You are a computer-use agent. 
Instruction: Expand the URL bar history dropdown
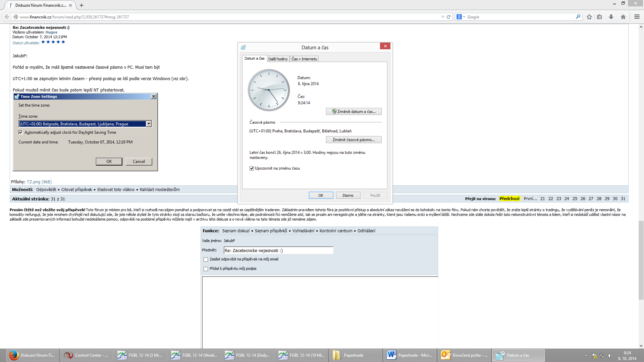(x=442, y=17)
